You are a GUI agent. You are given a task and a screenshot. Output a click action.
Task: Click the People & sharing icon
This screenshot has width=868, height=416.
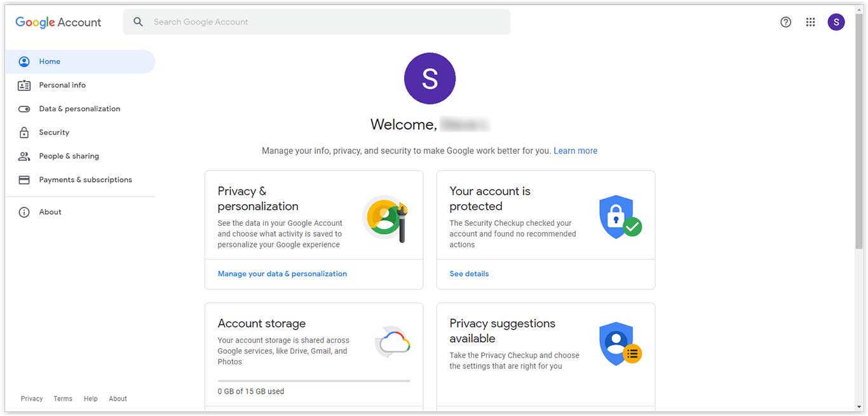24,156
